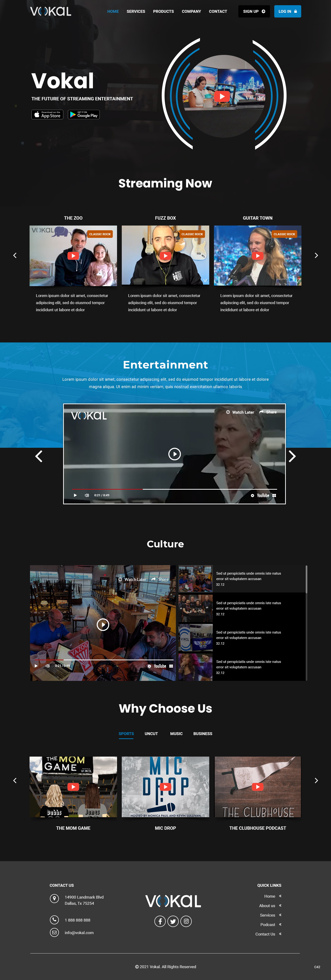This screenshot has width=331, height=980.
Task: Open the PRODUCTS menu item
Action: click(163, 11)
